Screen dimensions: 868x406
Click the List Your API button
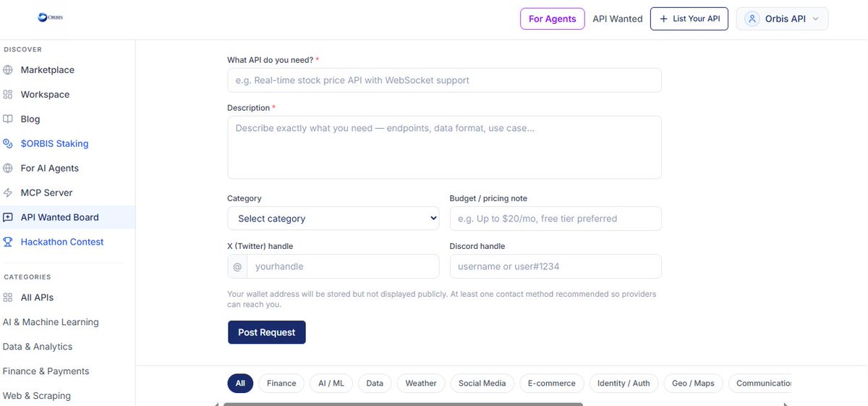(689, 19)
